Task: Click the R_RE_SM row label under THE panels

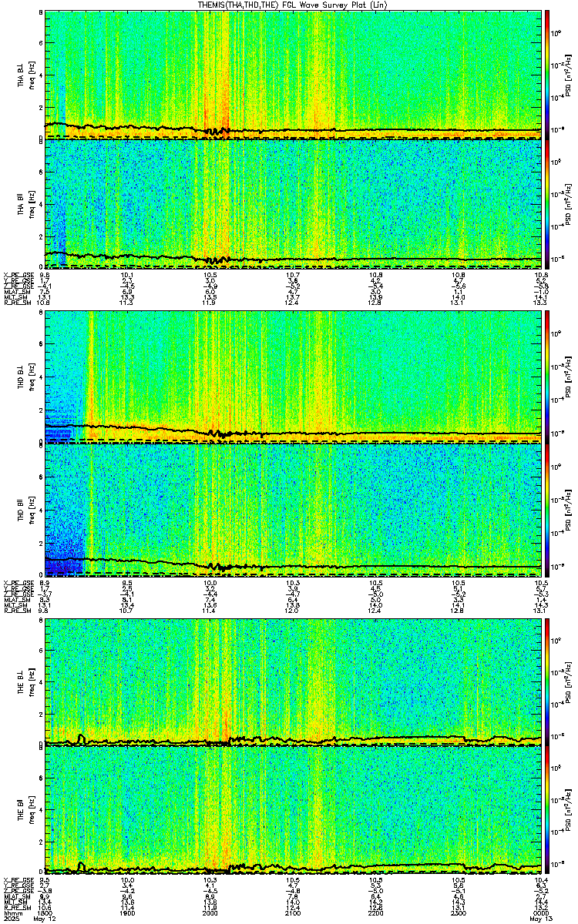Action: [17, 908]
